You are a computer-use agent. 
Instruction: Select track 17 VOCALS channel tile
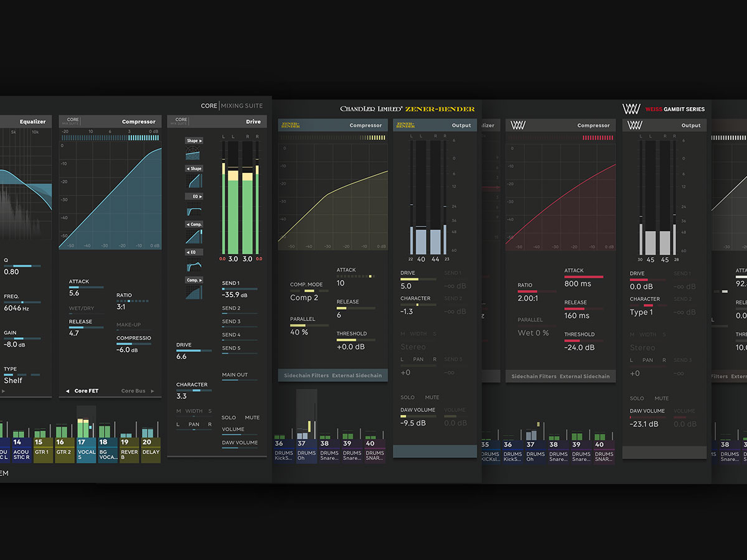[87, 450]
